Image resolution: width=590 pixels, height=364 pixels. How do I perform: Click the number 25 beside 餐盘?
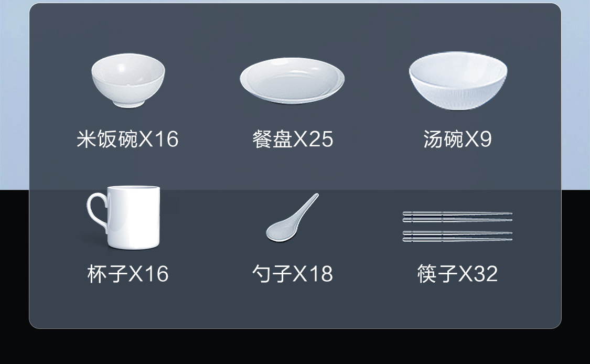tap(321, 139)
